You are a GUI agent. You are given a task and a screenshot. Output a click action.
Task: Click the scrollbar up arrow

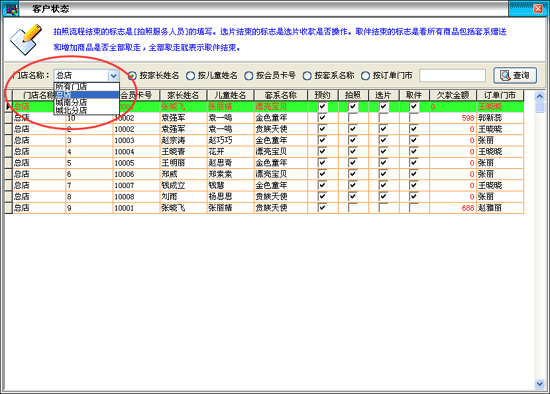pyautogui.click(x=540, y=96)
